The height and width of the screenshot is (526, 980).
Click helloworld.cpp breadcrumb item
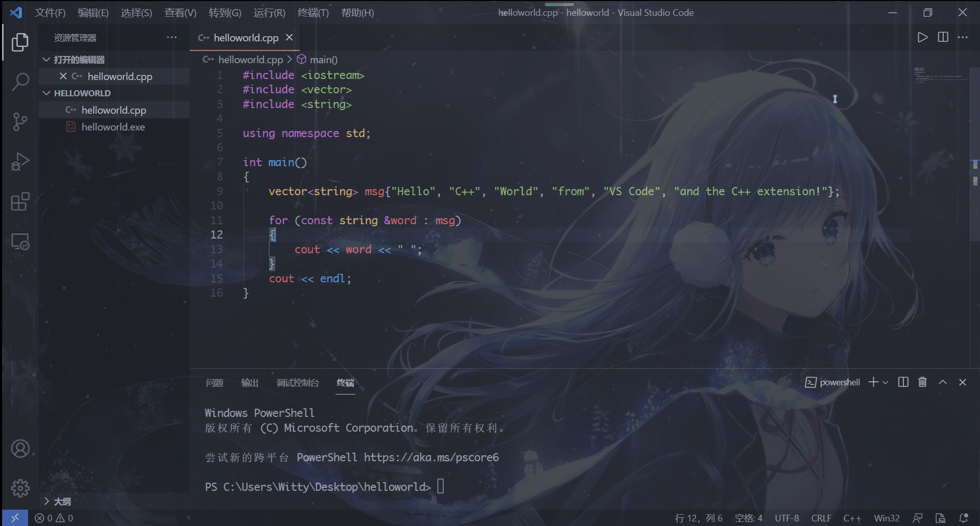pos(250,60)
